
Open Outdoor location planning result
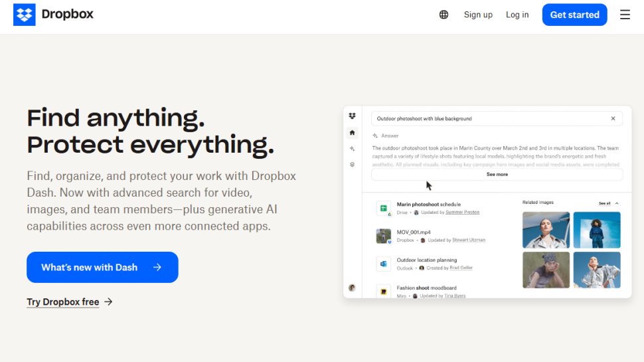point(426,260)
